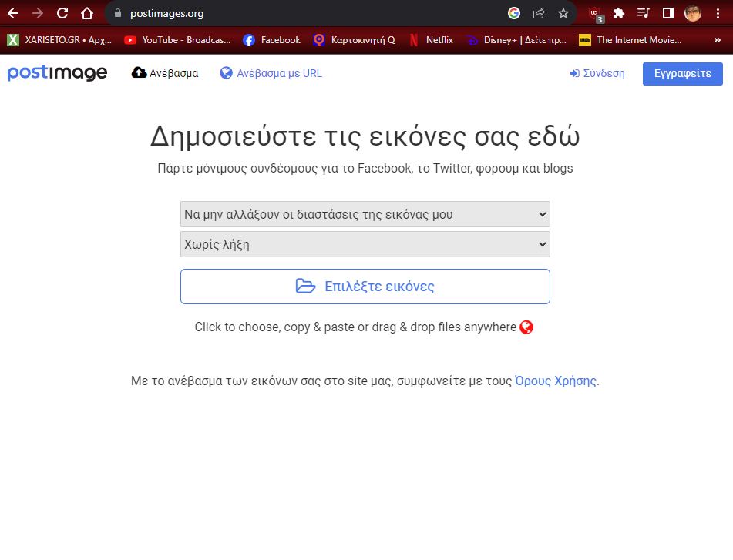
Task: Open the media control playlist icon
Action: coord(644,14)
